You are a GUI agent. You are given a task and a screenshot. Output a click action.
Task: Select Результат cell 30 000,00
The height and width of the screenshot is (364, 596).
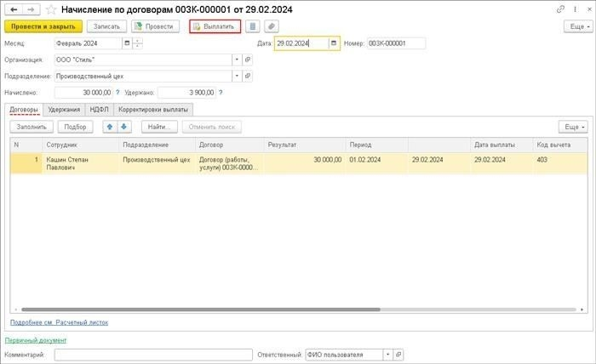[305, 163]
